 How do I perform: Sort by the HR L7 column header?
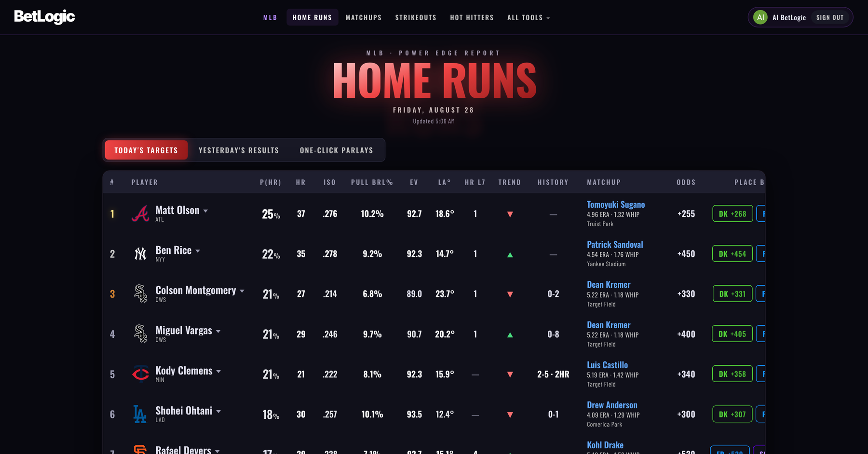pyautogui.click(x=475, y=182)
